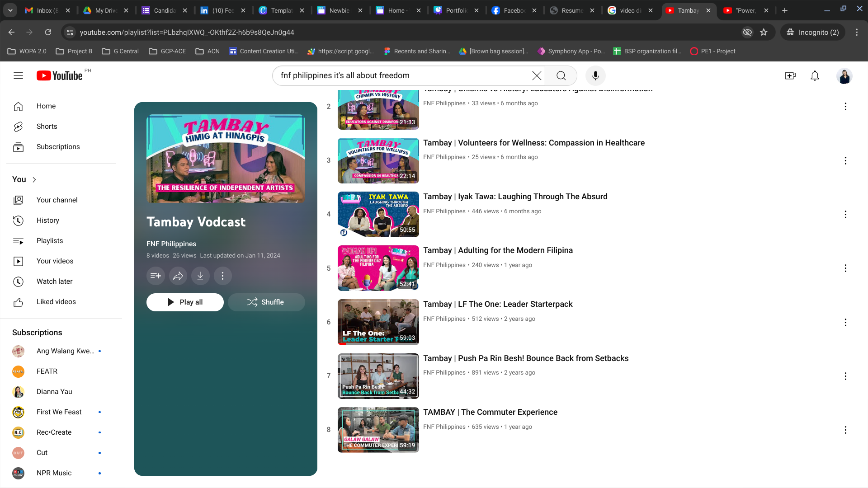Image resolution: width=868 pixels, height=488 pixels.
Task: Open action menu for Adulting for the Modern Filipina
Action: (x=845, y=268)
